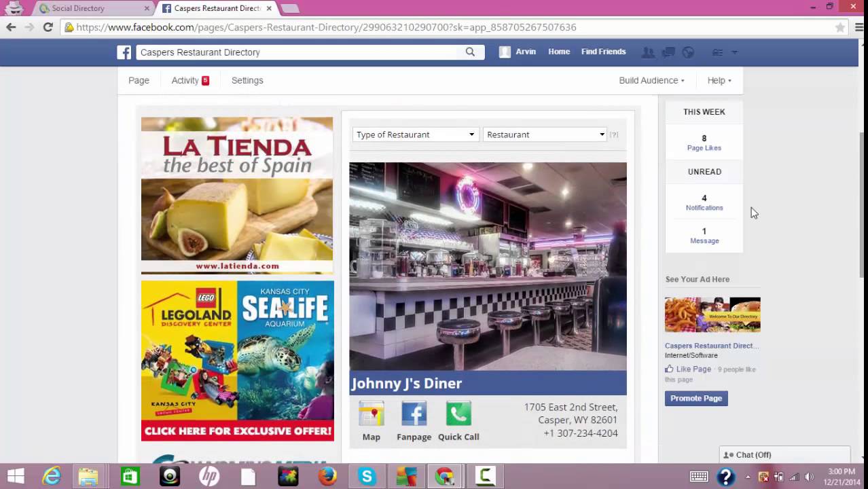Click Quick Call phone icon
868x489 pixels.
click(458, 413)
